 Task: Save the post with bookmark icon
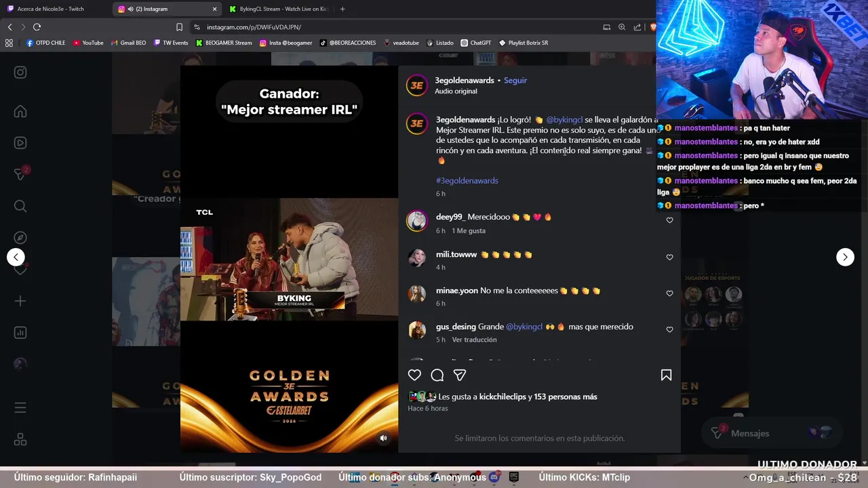tap(666, 375)
